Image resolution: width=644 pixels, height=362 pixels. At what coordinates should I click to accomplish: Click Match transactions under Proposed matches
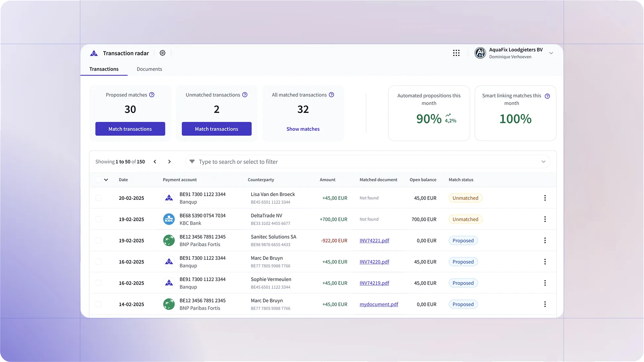130,129
